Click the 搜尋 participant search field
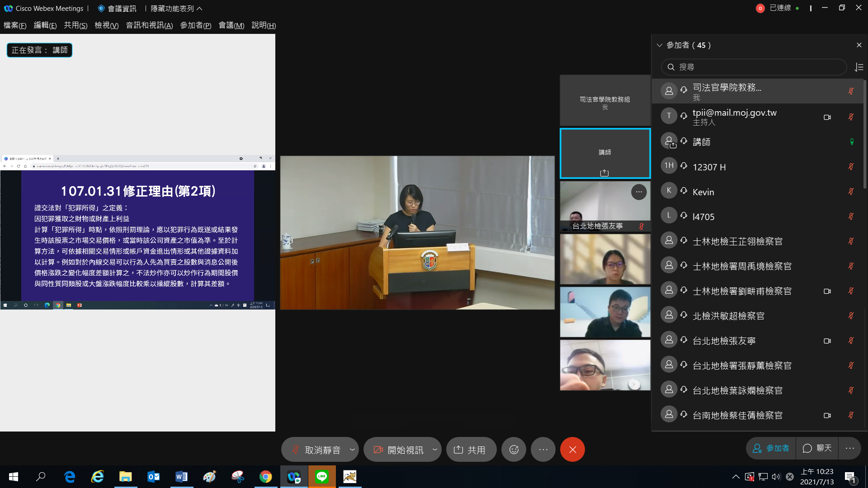The image size is (868, 488). coord(754,67)
